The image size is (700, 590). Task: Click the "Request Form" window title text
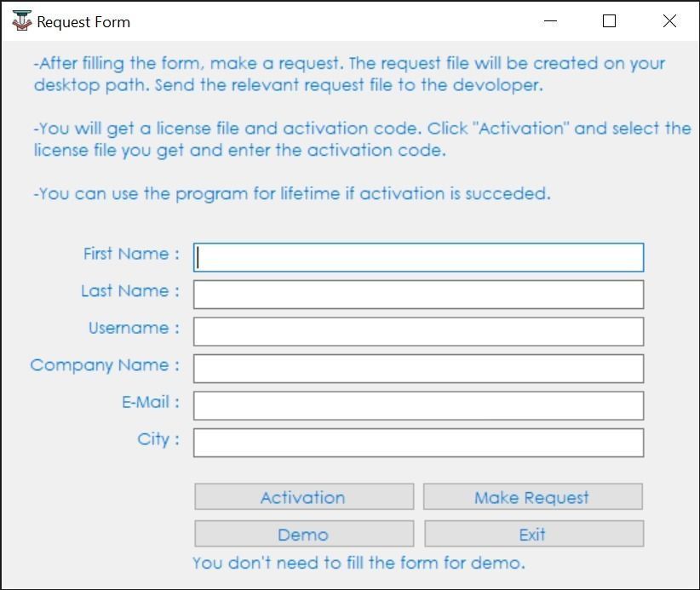[x=83, y=22]
